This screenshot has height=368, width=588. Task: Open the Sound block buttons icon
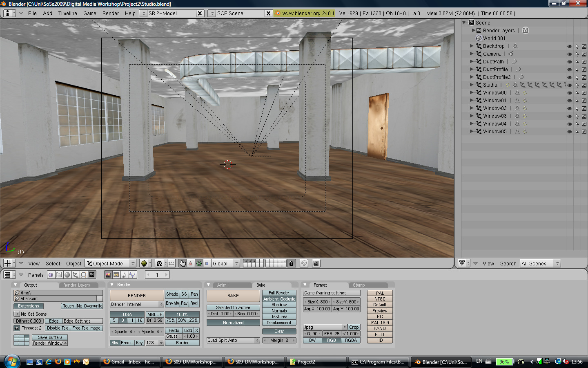(133, 275)
